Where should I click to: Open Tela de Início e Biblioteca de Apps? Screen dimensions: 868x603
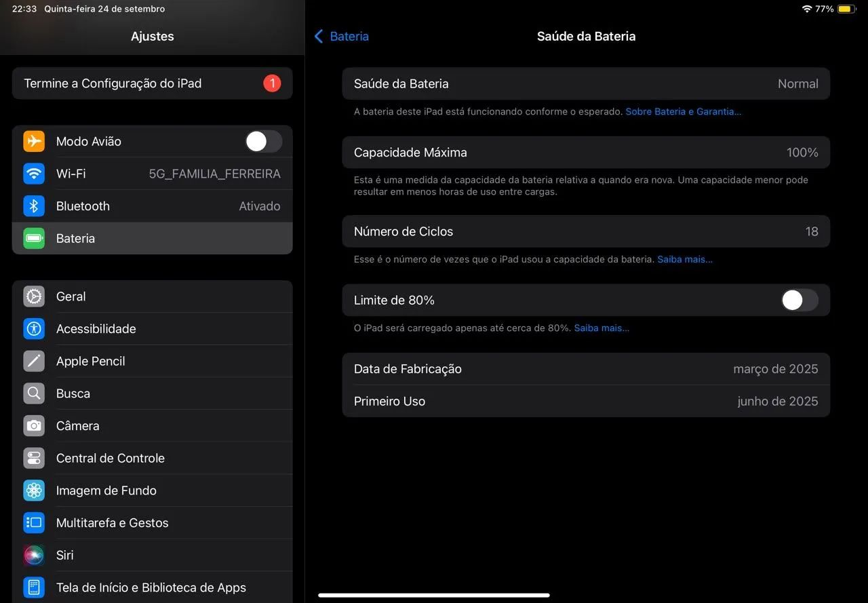(x=153, y=587)
